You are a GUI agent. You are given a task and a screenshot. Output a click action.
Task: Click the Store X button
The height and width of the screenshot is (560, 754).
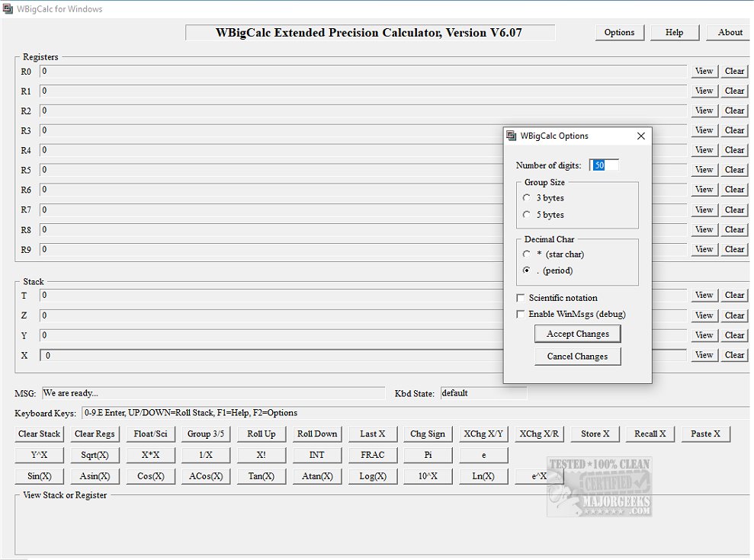pos(595,434)
